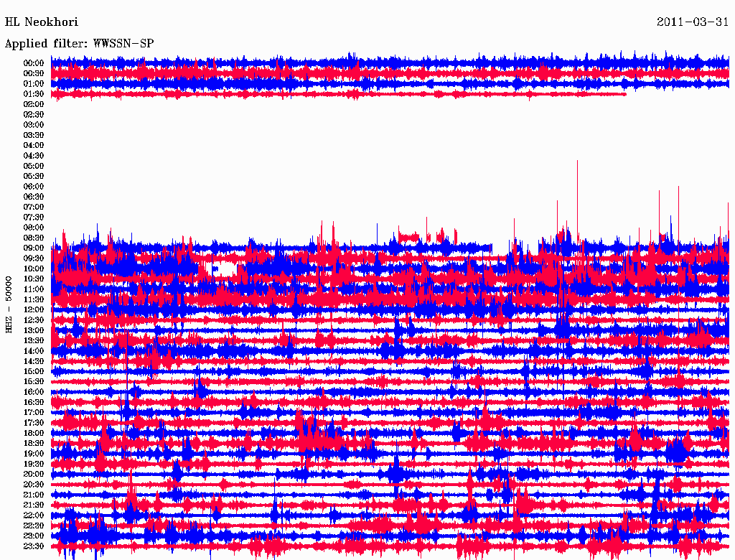Select the 12:30 time label
The width and height of the screenshot is (735, 560).
click(x=33, y=320)
